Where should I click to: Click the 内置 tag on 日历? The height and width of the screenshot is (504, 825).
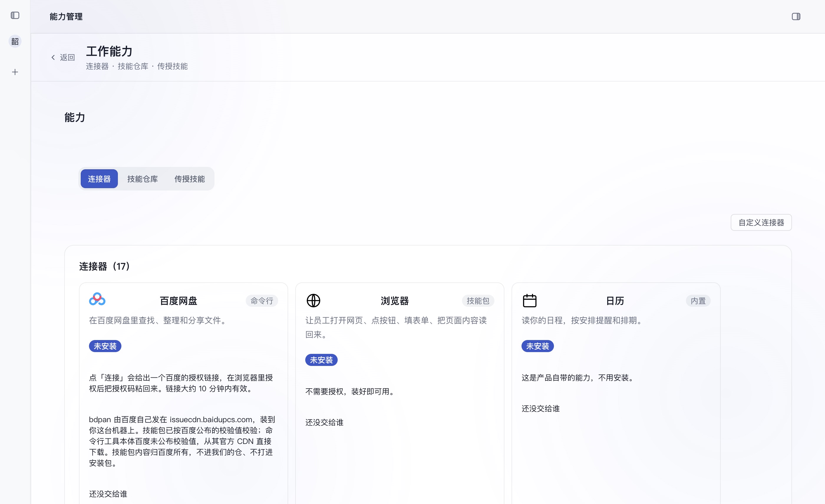698,301
